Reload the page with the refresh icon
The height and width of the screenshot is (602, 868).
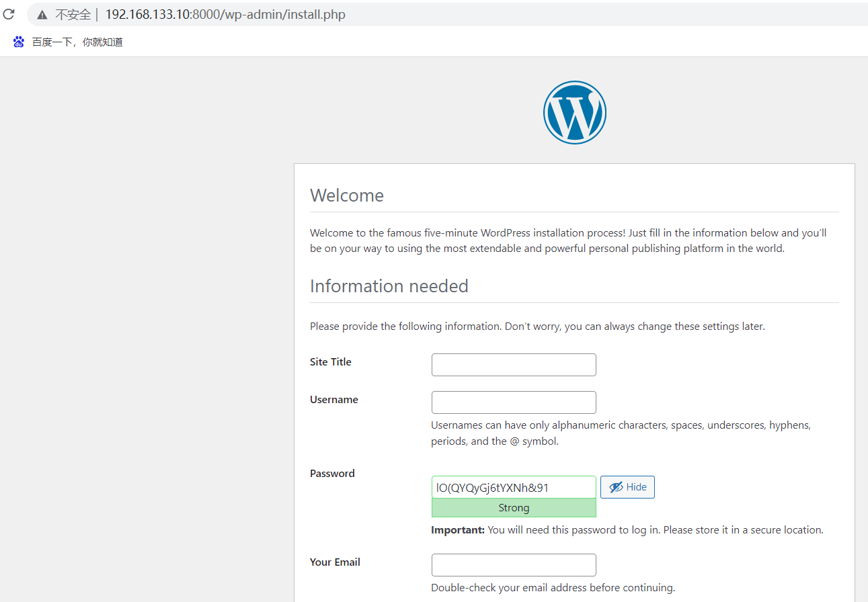click(9, 14)
